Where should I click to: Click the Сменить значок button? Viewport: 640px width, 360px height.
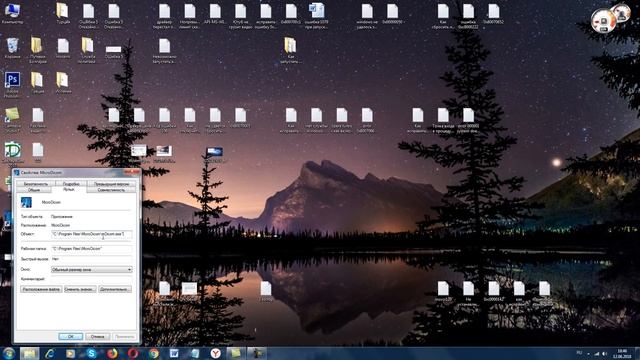(x=80, y=289)
